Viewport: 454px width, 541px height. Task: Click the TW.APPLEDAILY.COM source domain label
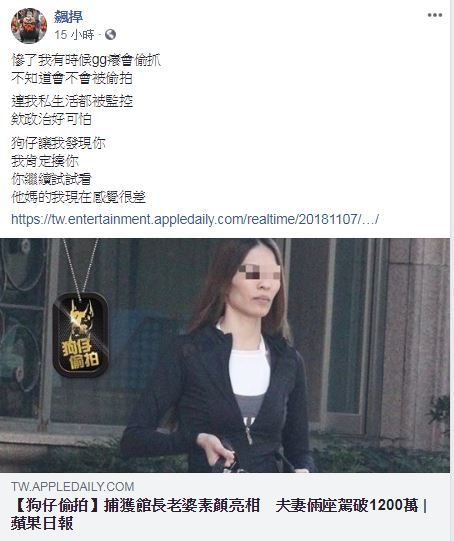pyautogui.click(x=72, y=486)
